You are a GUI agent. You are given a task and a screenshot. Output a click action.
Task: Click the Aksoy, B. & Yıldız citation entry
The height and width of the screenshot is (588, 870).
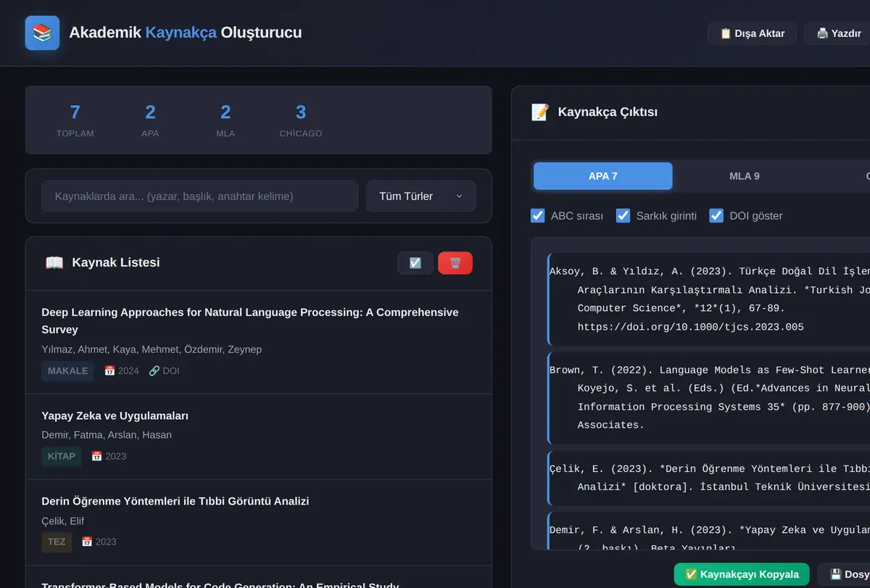click(709, 299)
